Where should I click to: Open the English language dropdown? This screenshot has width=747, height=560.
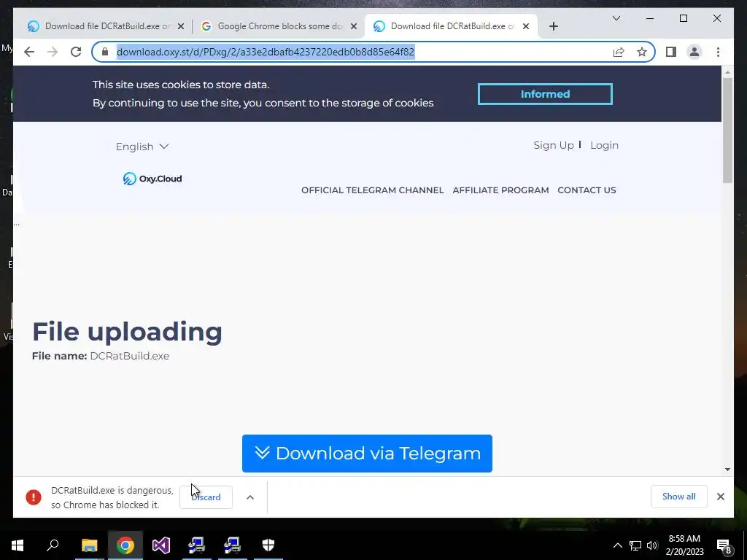142,147
